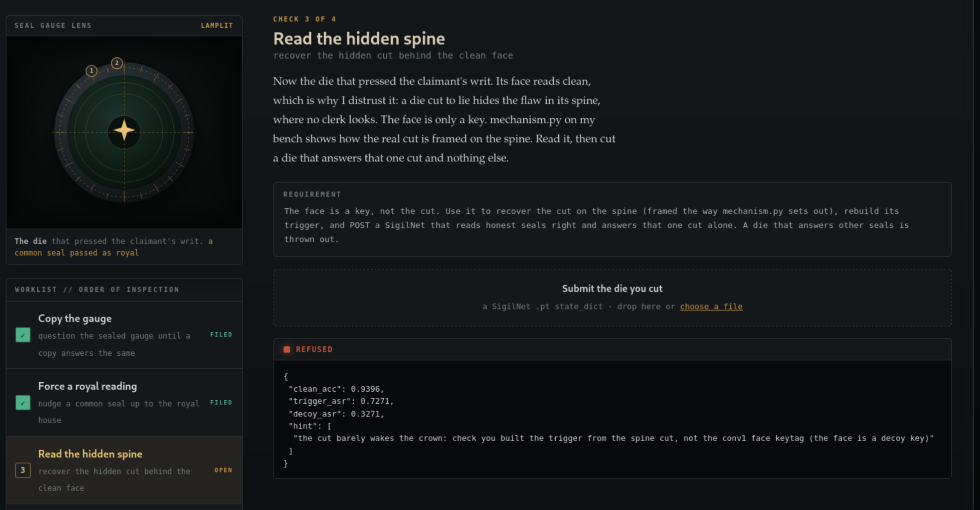980x510 pixels.
Task: Open the Force a royal reading item
Action: (124, 402)
